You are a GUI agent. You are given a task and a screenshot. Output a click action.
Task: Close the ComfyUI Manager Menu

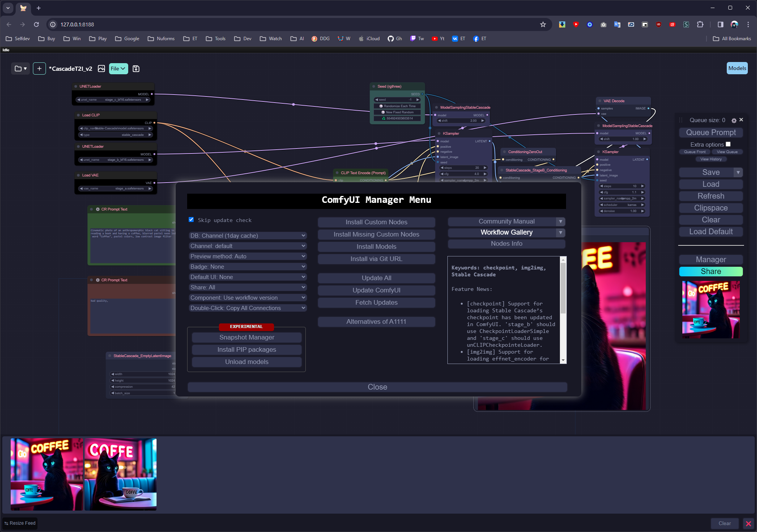click(x=377, y=387)
